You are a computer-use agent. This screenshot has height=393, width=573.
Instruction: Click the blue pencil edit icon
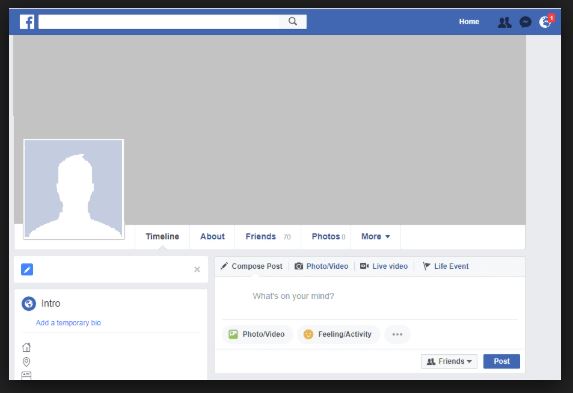click(x=27, y=269)
